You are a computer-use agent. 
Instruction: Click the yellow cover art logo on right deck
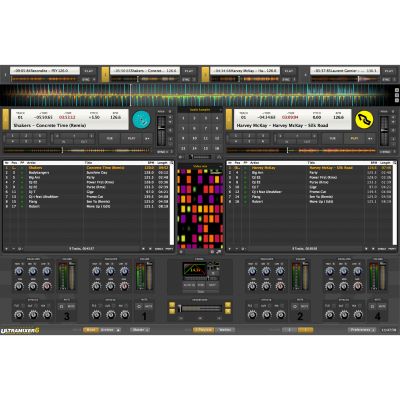tap(364, 120)
